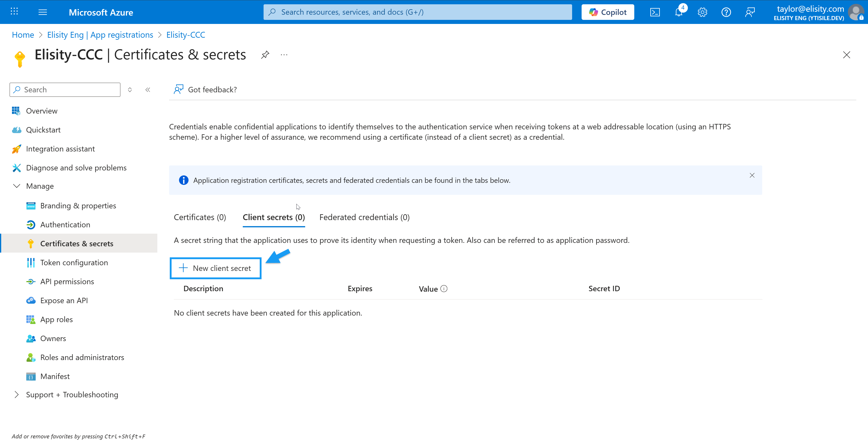Open the Cloud Shell terminal icon
The height and width of the screenshot is (442, 868).
[655, 12]
